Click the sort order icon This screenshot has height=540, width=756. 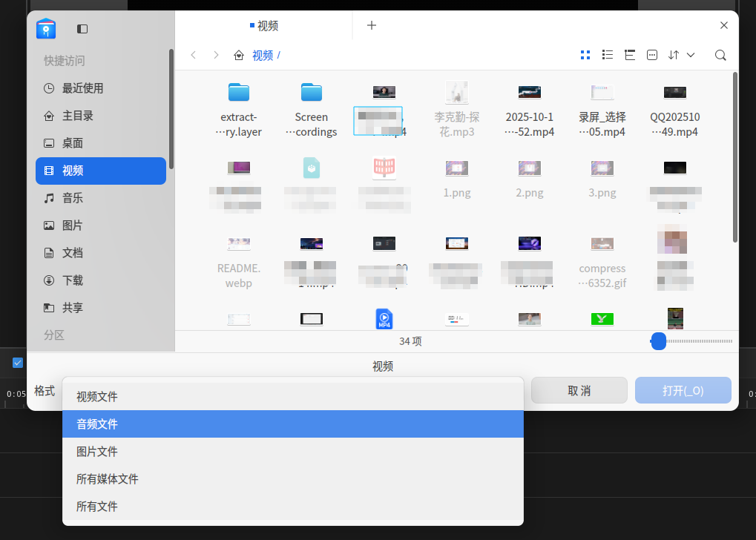point(674,55)
